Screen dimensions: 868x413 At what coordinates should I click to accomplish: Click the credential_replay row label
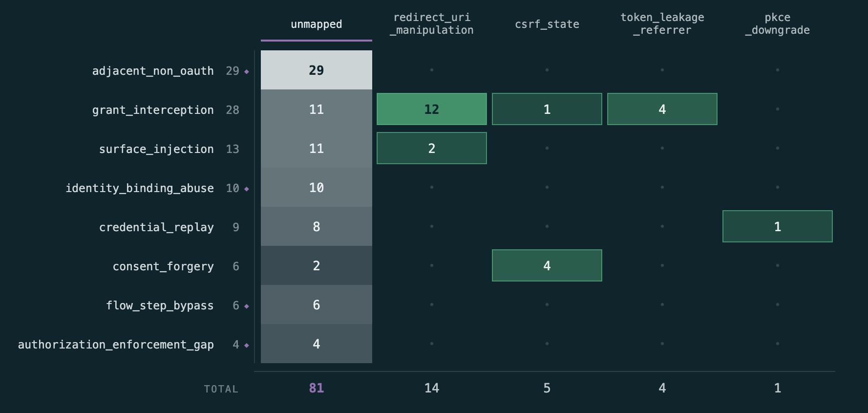pyautogui.click(x=156, y=227)
